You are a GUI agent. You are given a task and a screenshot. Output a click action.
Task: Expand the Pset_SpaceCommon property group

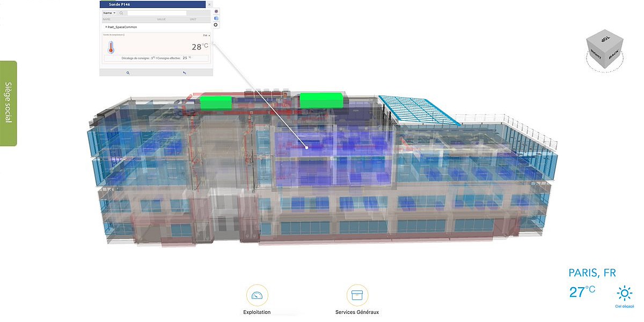(106, 26)
